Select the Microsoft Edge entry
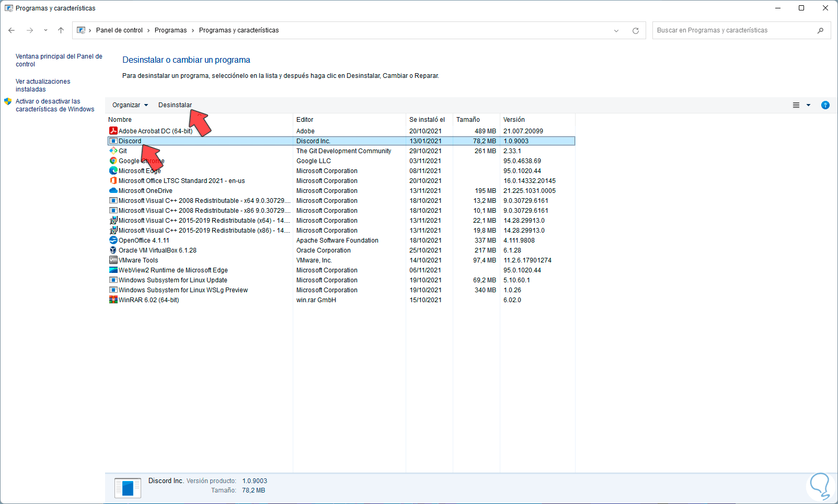Image resolution: width=838 pixels, height=504 pixels. coord(140,170)
